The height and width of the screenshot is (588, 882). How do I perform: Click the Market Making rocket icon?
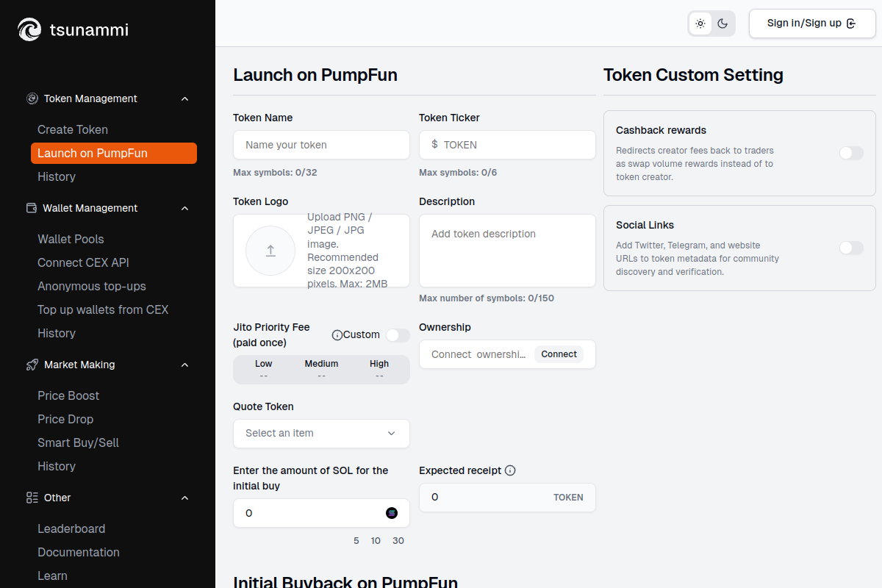click(32, 365)
